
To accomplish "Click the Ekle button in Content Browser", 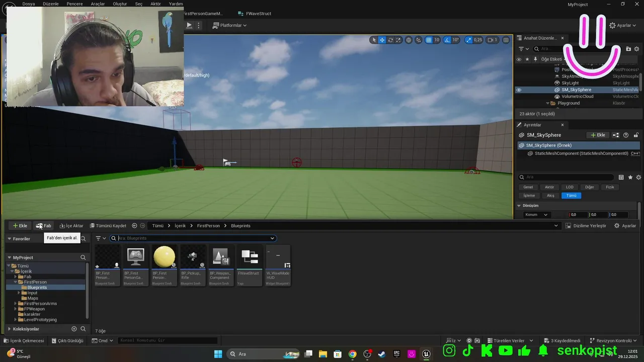I will (x=20, y=226).
